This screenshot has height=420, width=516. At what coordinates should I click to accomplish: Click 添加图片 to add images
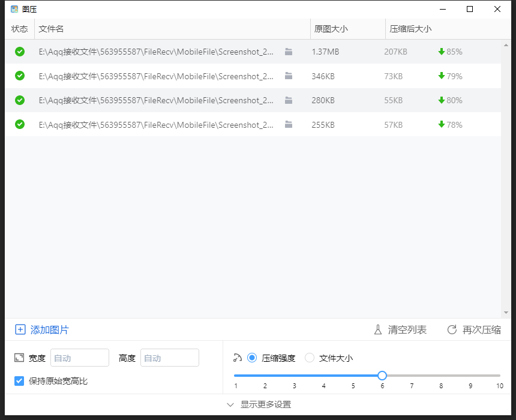point(50,330)
